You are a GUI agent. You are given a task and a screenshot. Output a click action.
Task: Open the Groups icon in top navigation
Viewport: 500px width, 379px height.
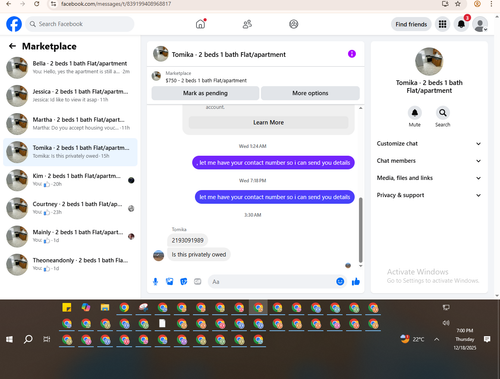point(294,24)
